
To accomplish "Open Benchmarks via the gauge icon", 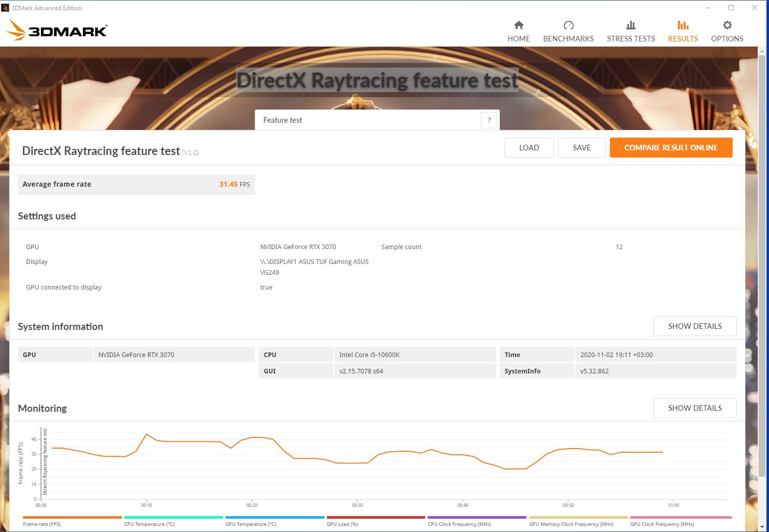I will [x=568, y=25].
